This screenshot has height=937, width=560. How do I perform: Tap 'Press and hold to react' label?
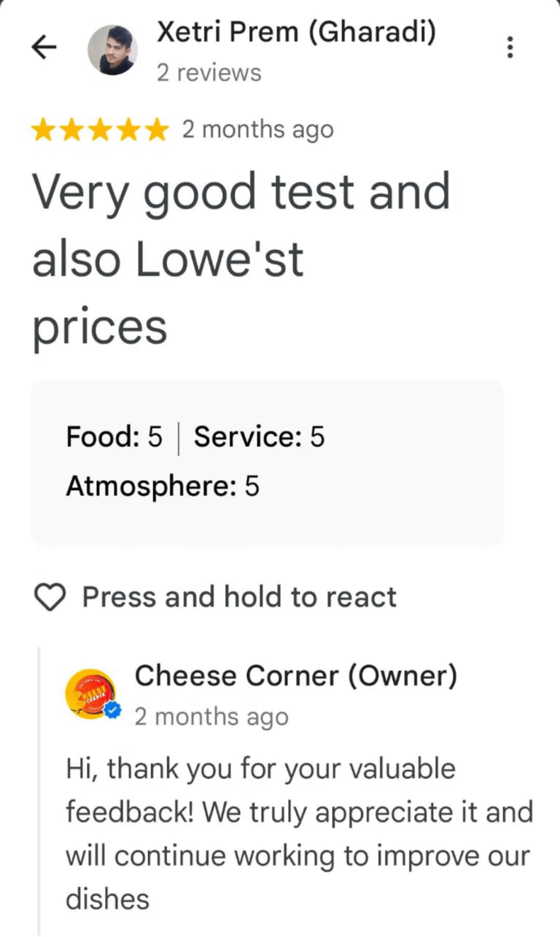tap(239, 597)
